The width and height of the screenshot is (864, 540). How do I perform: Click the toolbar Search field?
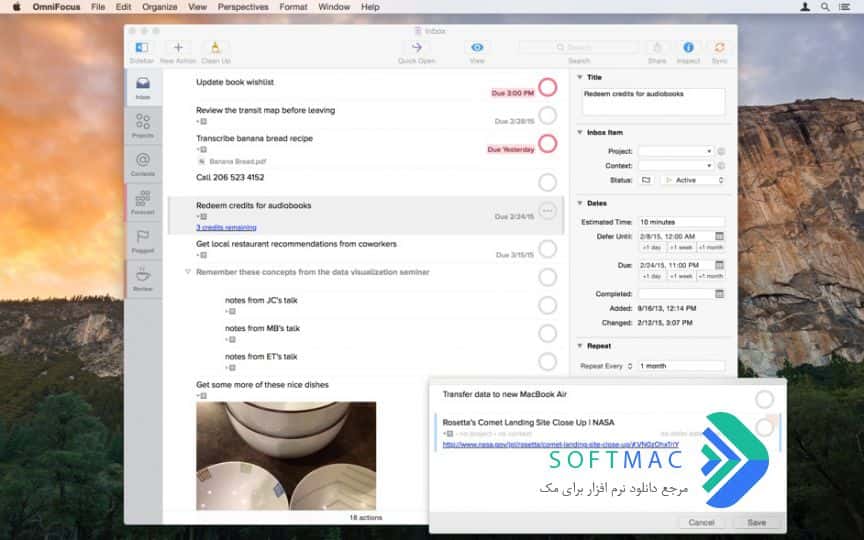(579, 47)
